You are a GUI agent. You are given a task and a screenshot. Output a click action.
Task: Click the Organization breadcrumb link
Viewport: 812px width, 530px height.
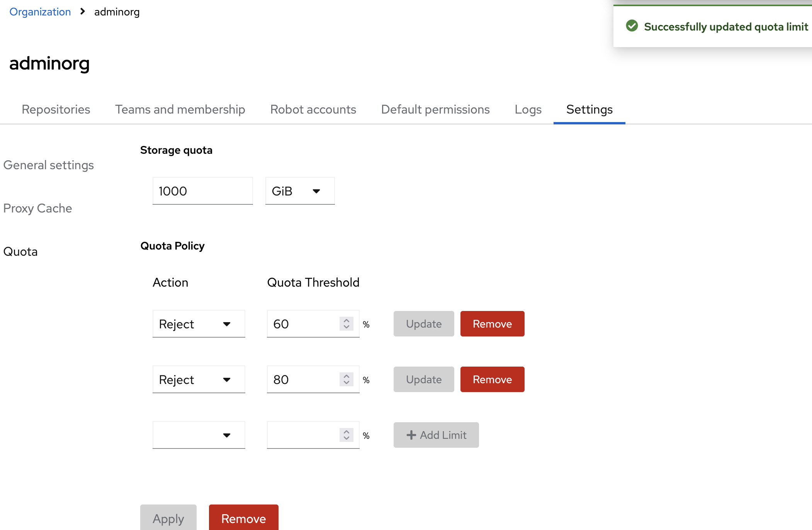40,12
